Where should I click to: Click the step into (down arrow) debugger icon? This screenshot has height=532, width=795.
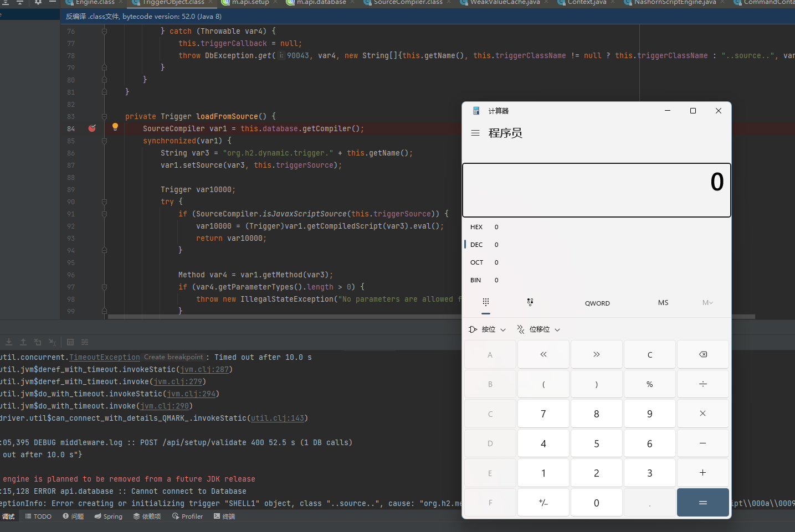(9, 342)
